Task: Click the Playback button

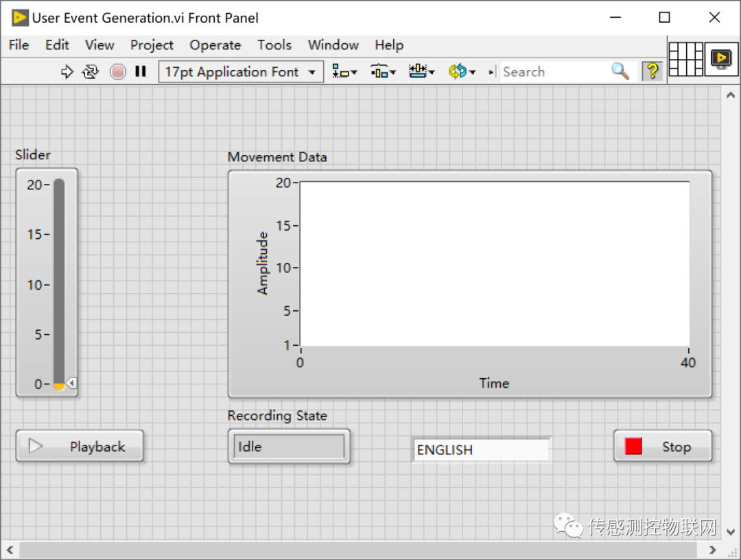Action: coord(80,445)
